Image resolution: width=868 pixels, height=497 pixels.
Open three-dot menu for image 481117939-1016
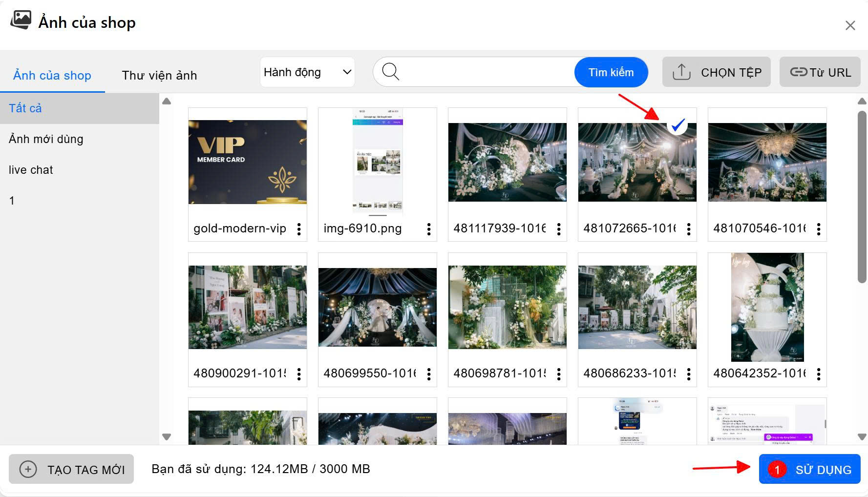[x=559, y=229]
